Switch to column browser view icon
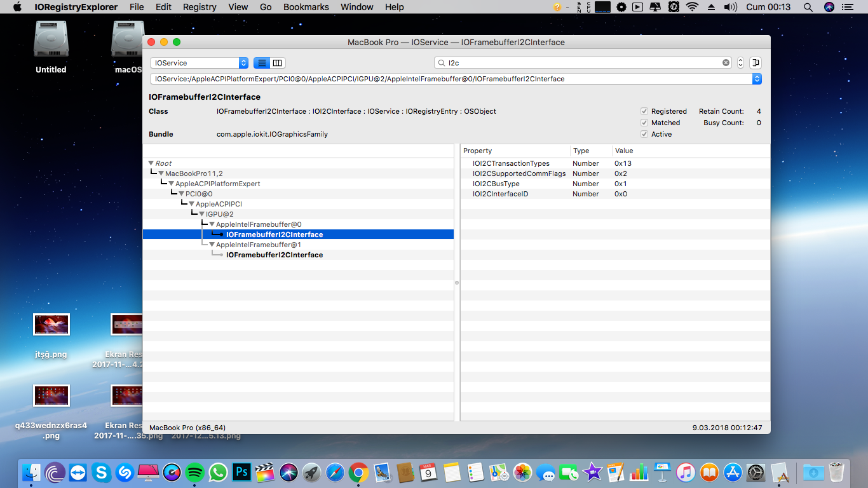The width and height of the screenshot is (868, 488). [x=278, y=63]
